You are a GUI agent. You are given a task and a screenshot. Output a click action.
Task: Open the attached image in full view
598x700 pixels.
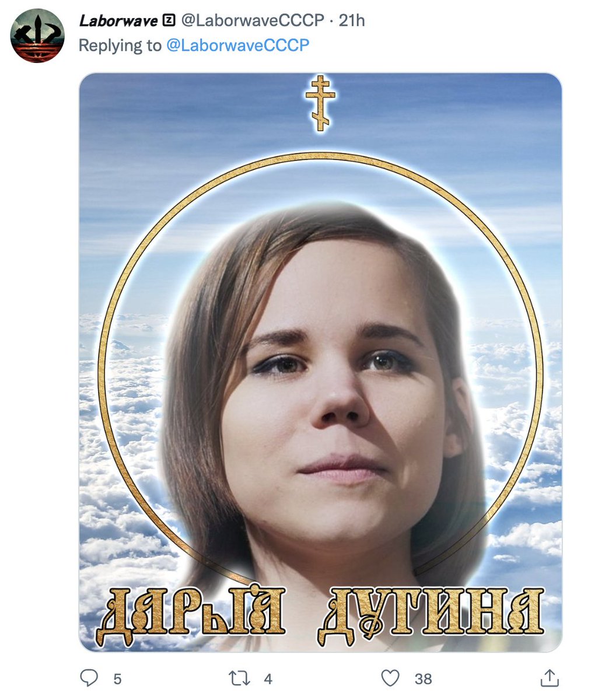point(320,362)
